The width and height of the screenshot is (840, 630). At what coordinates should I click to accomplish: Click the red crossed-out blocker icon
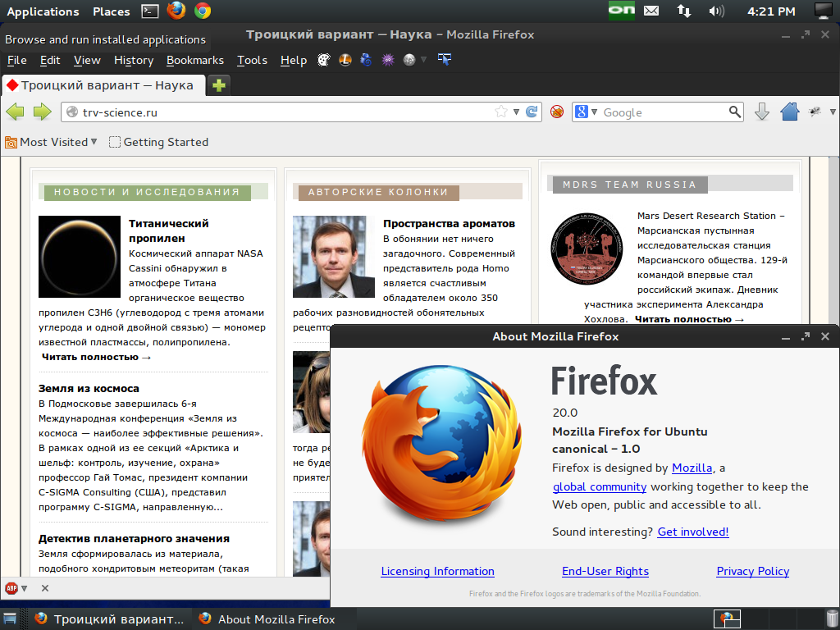tap(557, 112)
